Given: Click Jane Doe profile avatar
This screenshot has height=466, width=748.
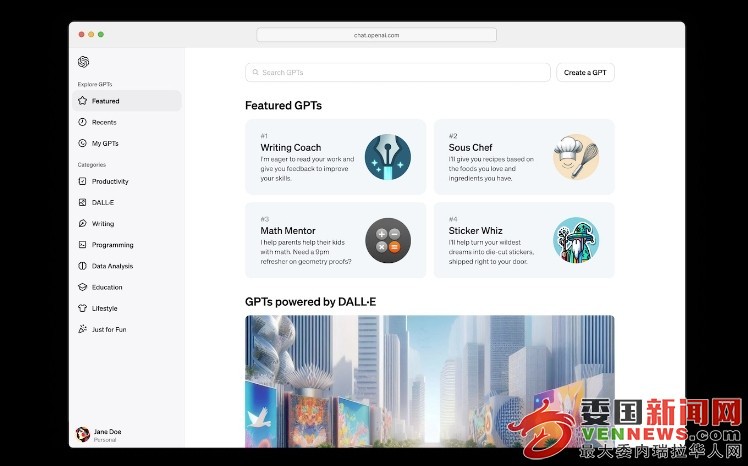Looking at the screenshot, I should coord(83,435).
